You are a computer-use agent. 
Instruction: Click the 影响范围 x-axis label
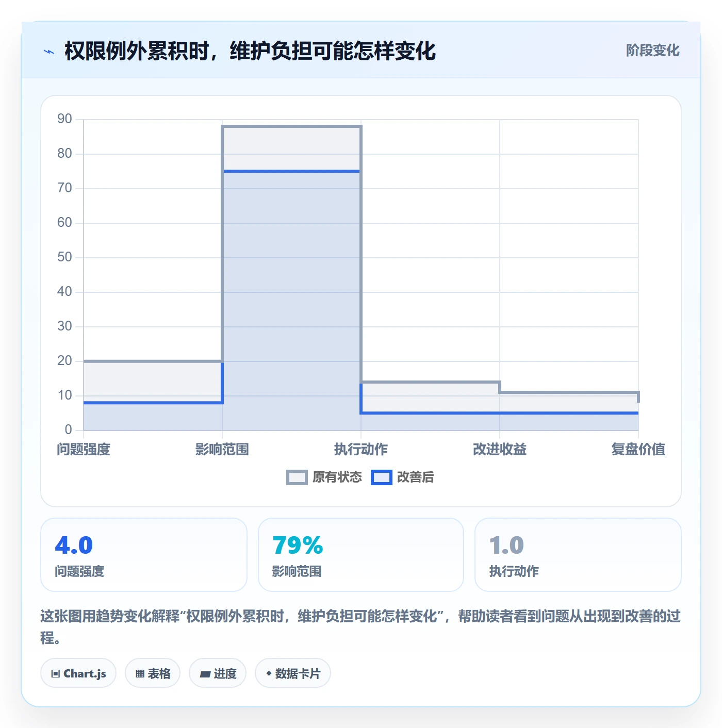(x=222, y=450)
